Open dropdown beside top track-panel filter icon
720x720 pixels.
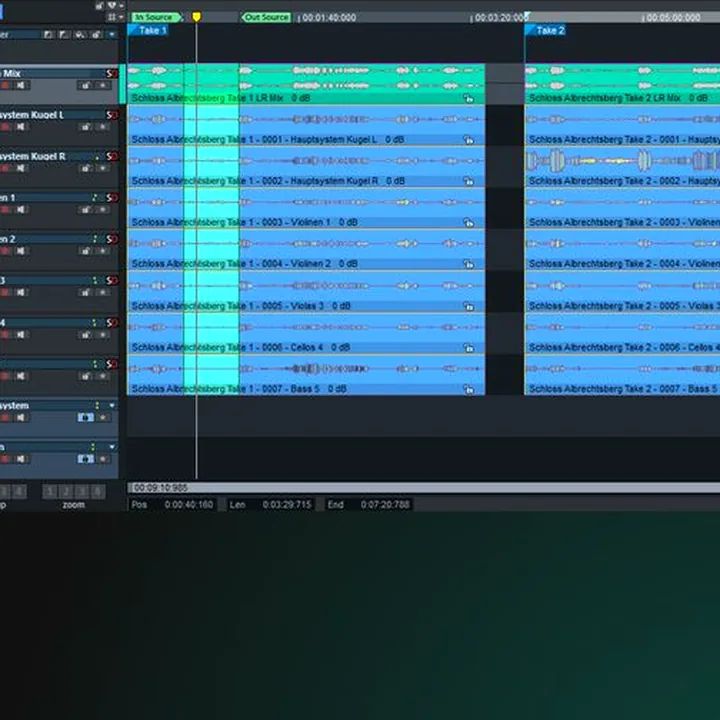point(121,6)
